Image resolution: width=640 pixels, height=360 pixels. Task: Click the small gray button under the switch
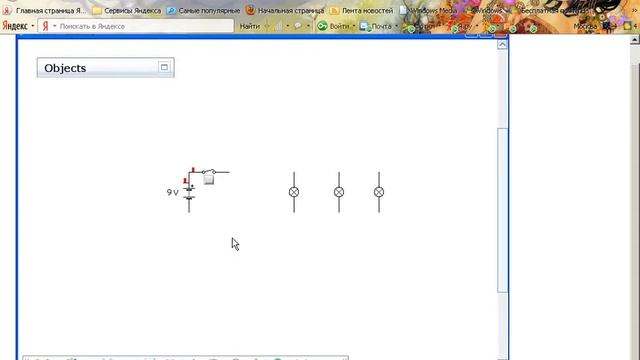[x=209, y=180]
